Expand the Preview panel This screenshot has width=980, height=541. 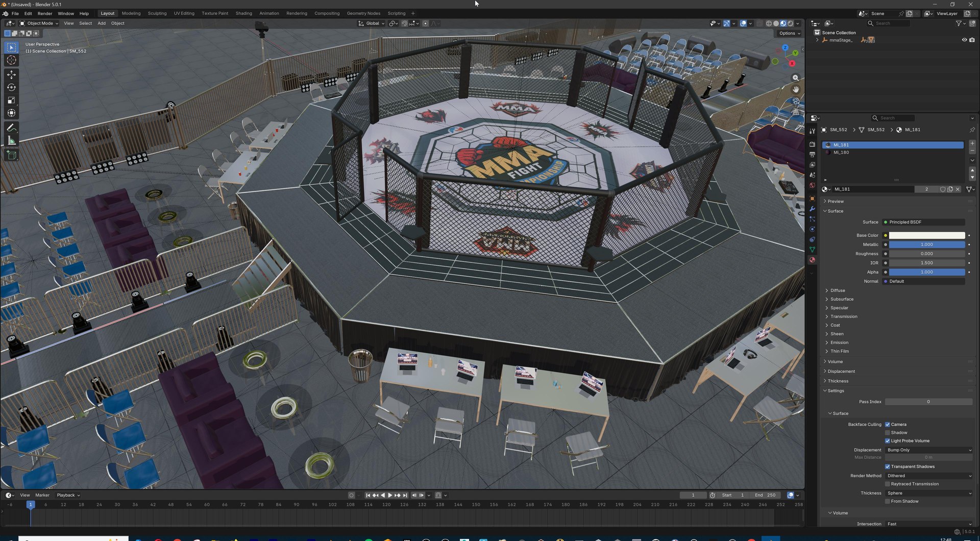pyautogui.click(x=836, y=202)
